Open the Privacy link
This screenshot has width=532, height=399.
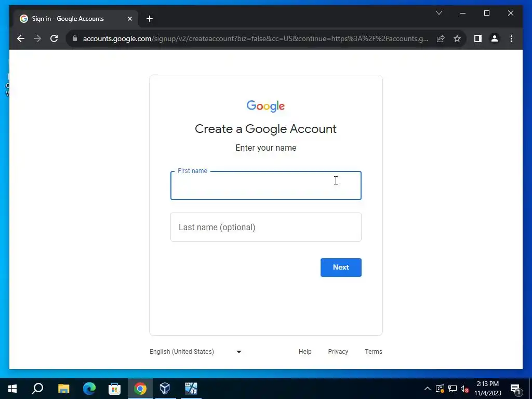pyautogui.click(x=338, y=352)
